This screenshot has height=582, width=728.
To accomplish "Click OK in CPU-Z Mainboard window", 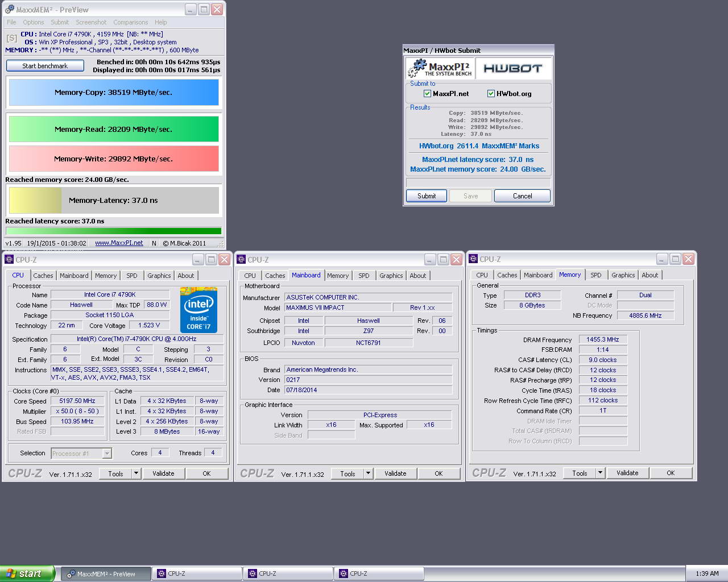I will [x=439, y=473].
